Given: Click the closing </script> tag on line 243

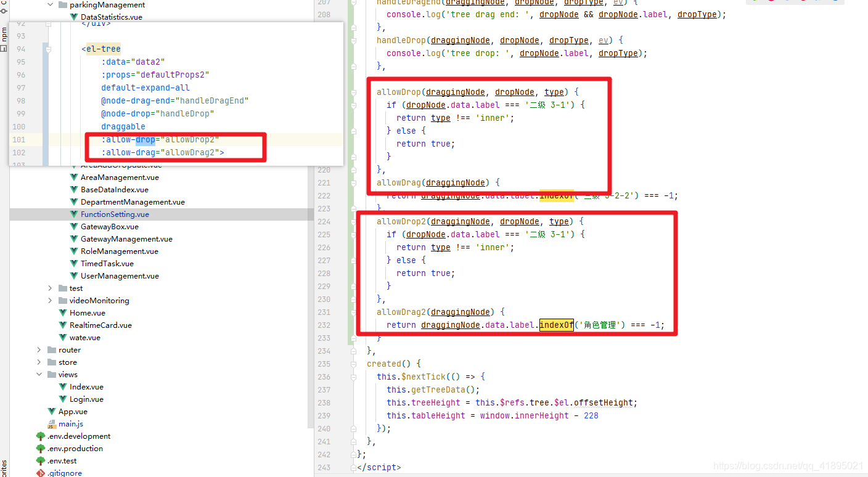Looking at the screenshot, I should coord(379,467).
